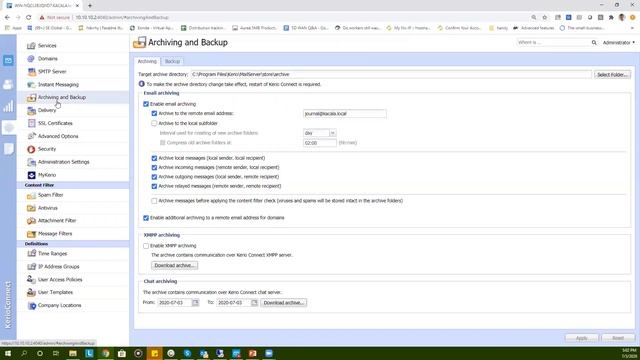Screen dimensions: 640x360
Task: Click the Where is search field
Action: (x=553, y=42)
